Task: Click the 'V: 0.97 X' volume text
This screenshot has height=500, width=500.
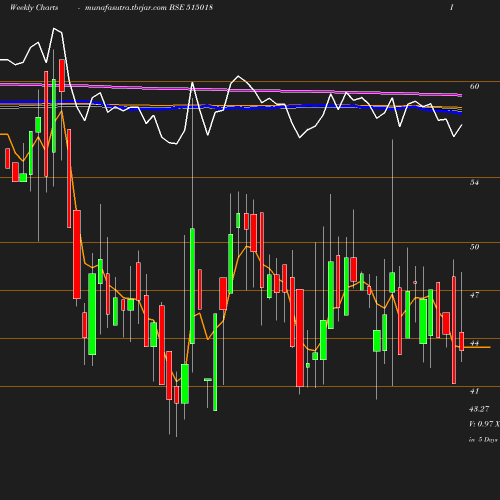Action: (x=484, y=424)
